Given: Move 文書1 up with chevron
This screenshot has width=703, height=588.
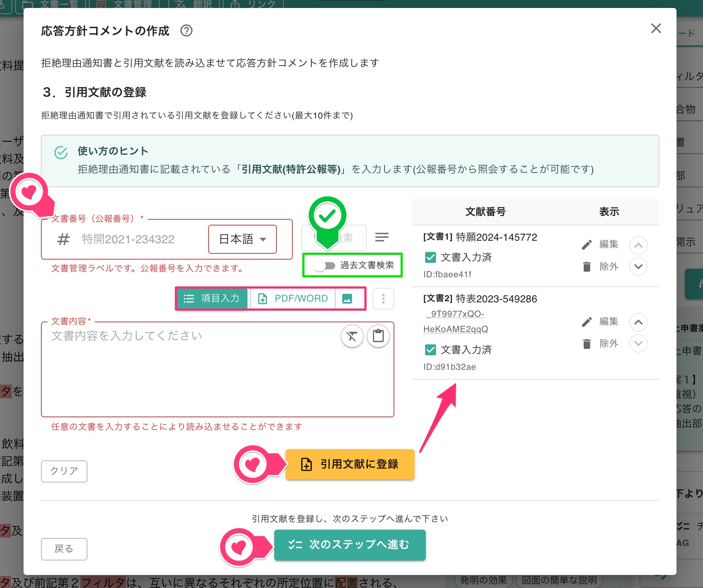Looking at the screenshot, I should [x=638, y=245].
